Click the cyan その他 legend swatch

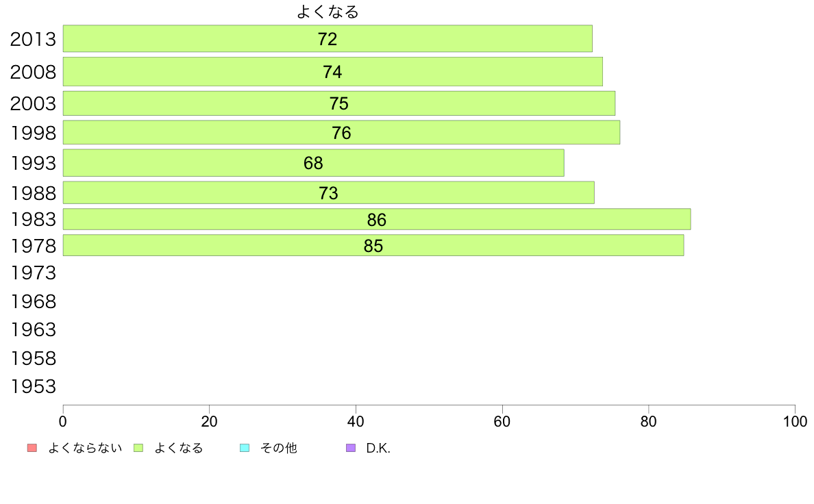(x=245, y=448)
